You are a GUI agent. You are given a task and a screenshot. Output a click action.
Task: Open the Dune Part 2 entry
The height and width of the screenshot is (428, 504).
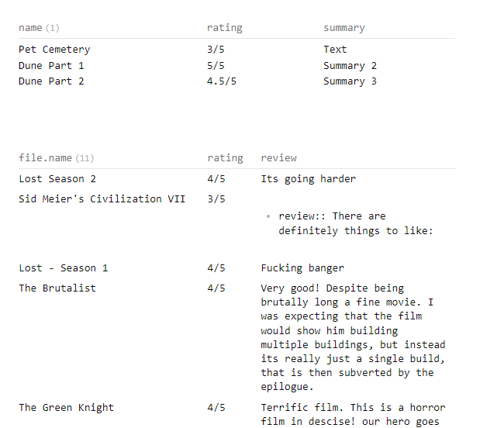pos(51,81)
